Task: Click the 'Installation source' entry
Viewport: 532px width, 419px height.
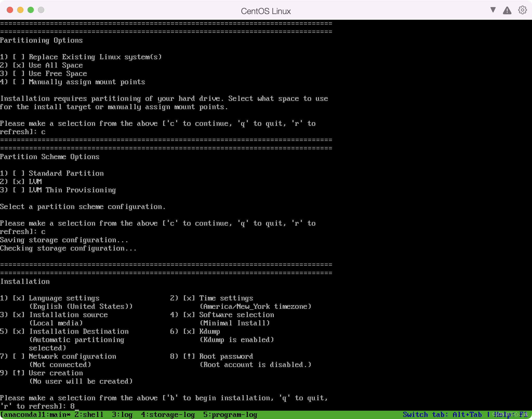Action: point(54,315)
